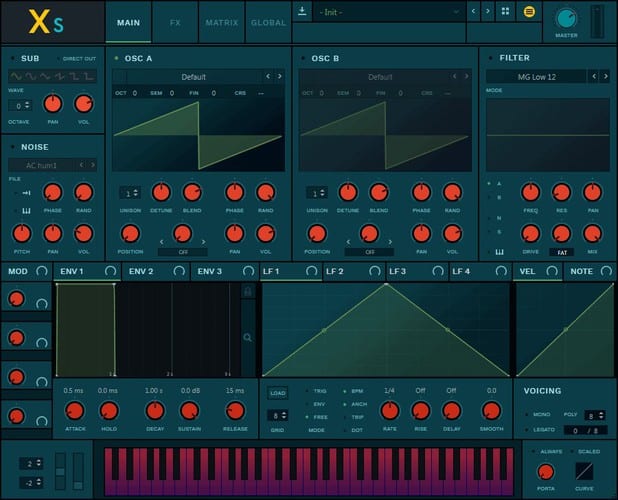The image size is (618, 500).
Task: Open the MG Low 12 filter type menu
Action: pyautogui.click(x=536, y=77)
